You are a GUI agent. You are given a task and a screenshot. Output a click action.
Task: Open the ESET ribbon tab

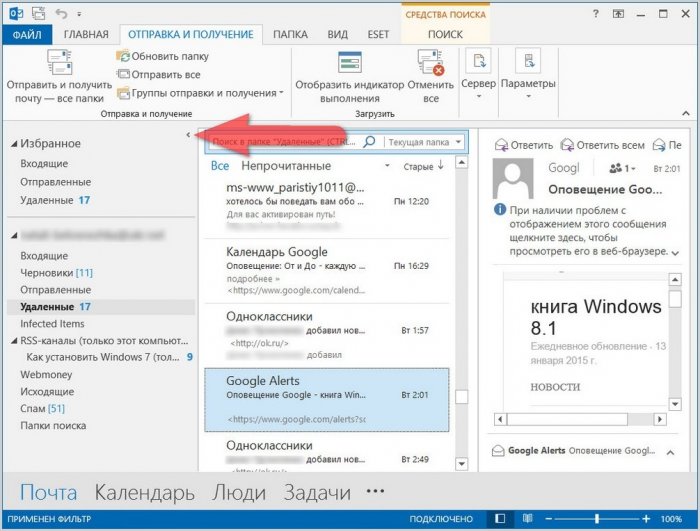coord(378,34)
